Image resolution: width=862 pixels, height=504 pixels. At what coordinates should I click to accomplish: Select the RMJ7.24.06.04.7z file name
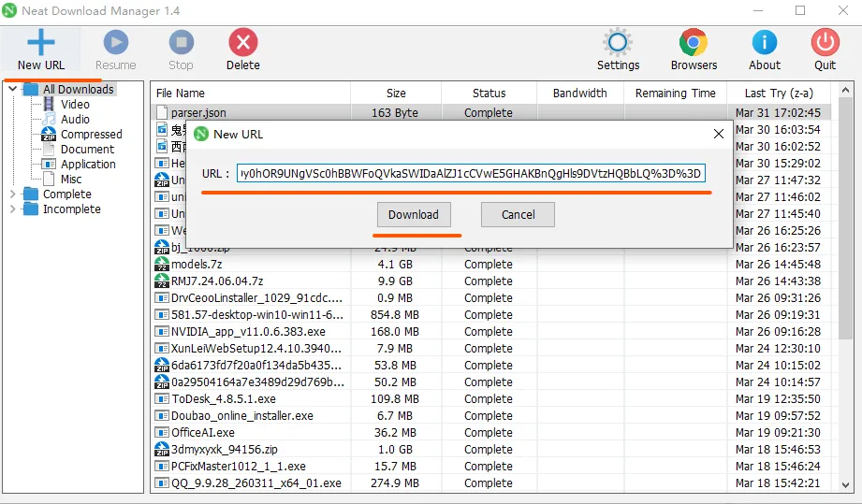point(217,281)
